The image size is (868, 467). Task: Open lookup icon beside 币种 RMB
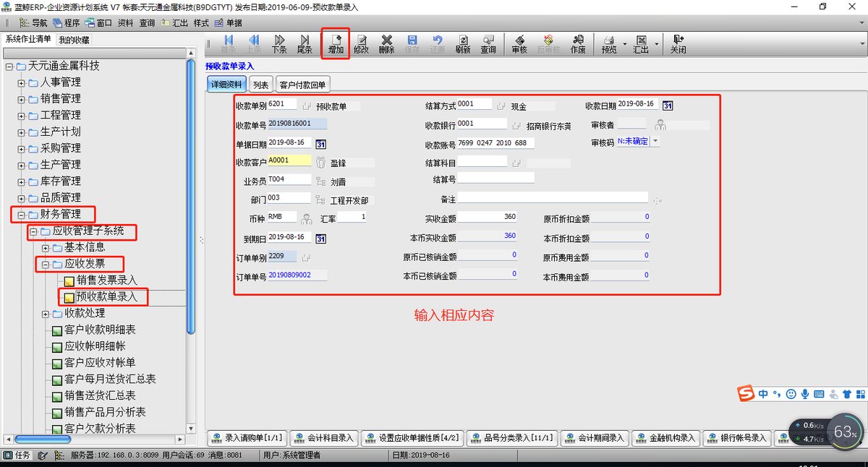[x=307, y=218]
